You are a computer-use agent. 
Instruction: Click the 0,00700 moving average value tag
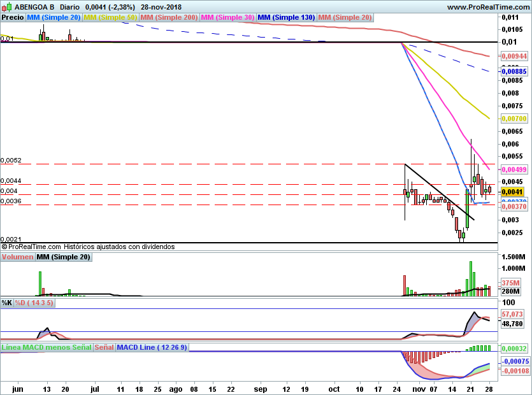[x=514, y=118]
